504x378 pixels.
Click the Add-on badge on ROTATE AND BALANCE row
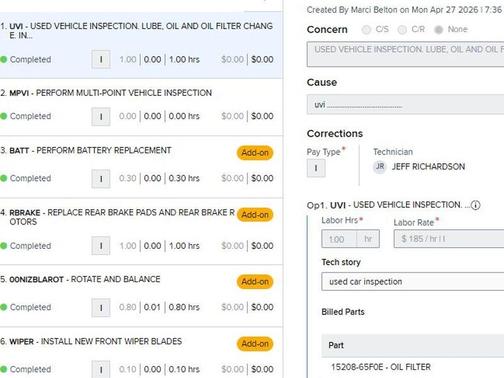[x=255, y=281]
